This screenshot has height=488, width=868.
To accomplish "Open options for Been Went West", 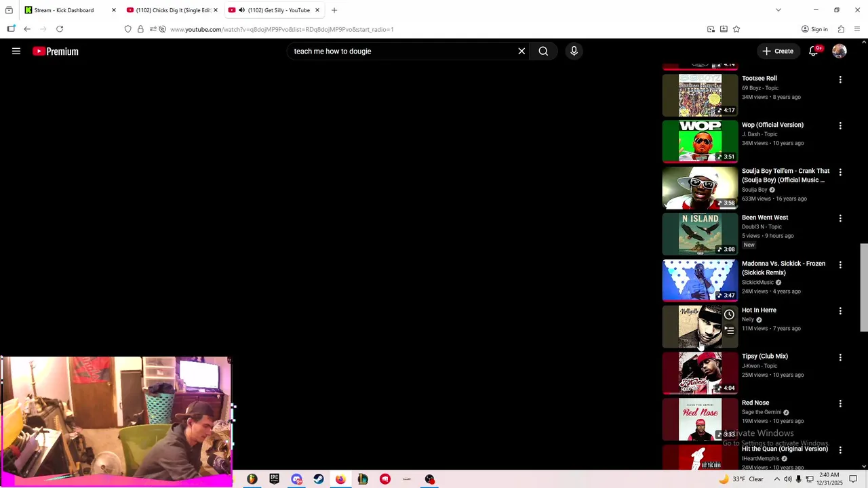I will pos(840,219).
